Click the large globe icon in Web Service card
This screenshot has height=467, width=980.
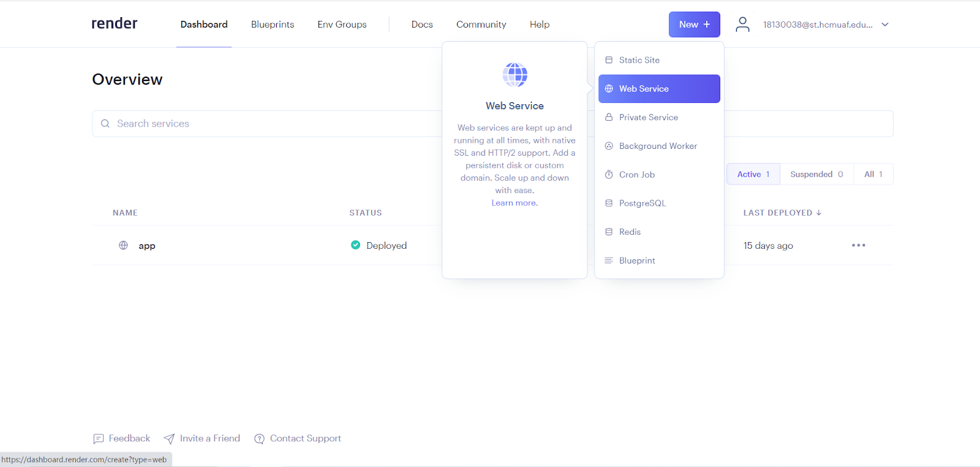515,75
